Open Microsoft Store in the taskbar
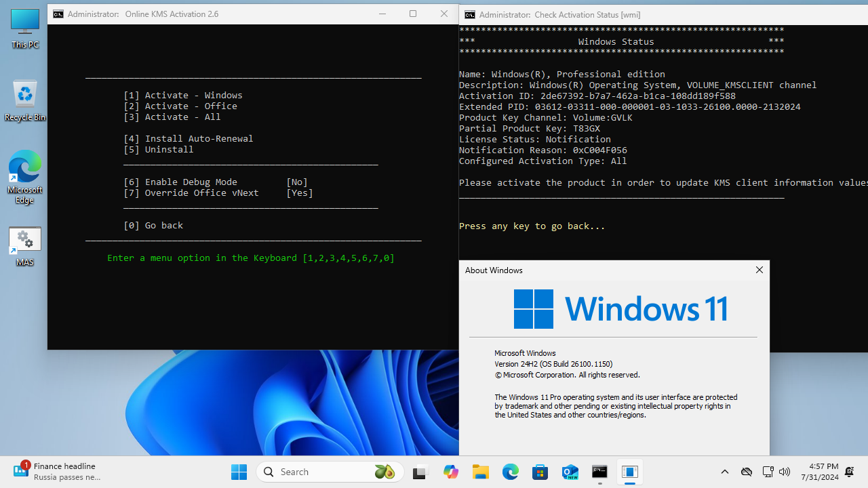 tap(540, 472)
